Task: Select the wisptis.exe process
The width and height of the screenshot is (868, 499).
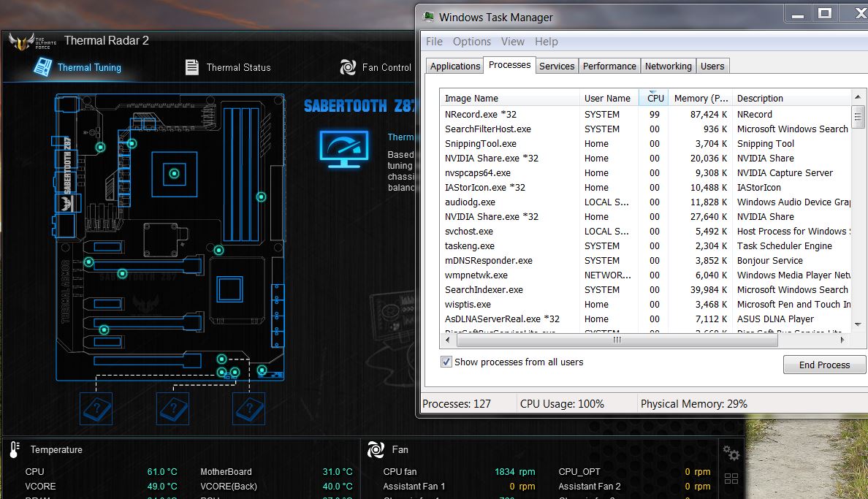Action: pyautogui.click(x=646, y=304)
